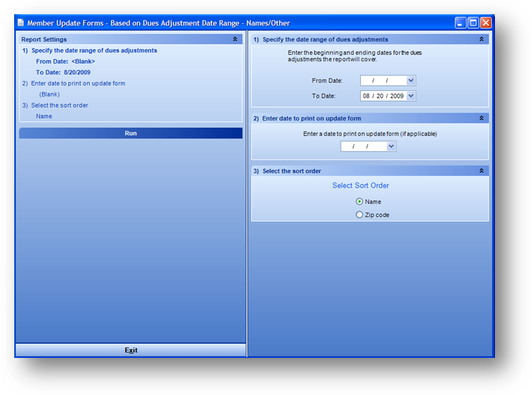The width and height of the screenshot is (532, 395).
Task: Open the From Date dropdown calendar
Action: click(411, 81)
